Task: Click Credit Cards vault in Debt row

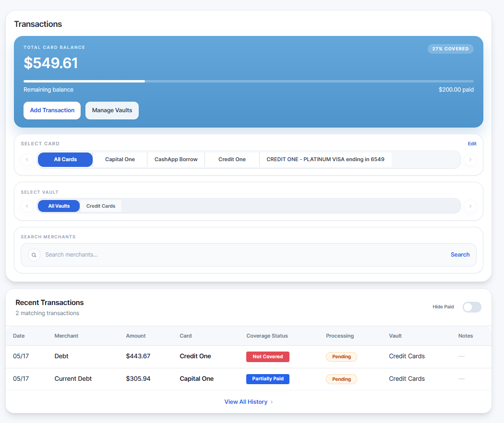Action: tap(407, 356)
